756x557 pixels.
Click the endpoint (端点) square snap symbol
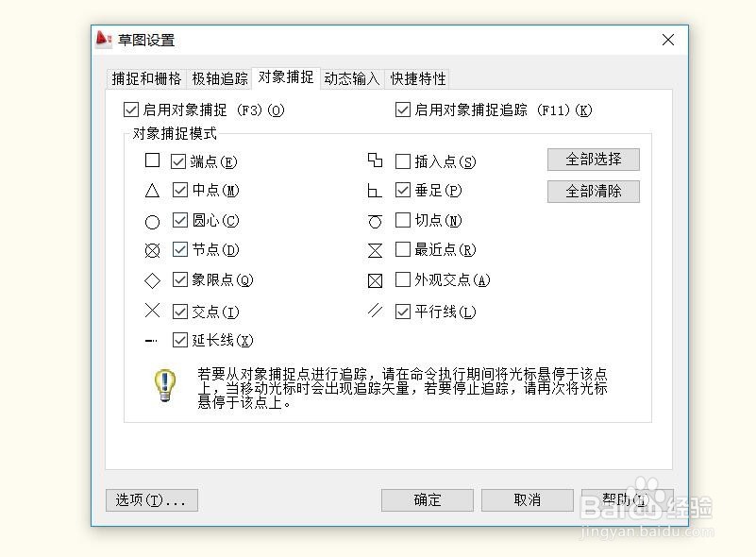(152, 160)
